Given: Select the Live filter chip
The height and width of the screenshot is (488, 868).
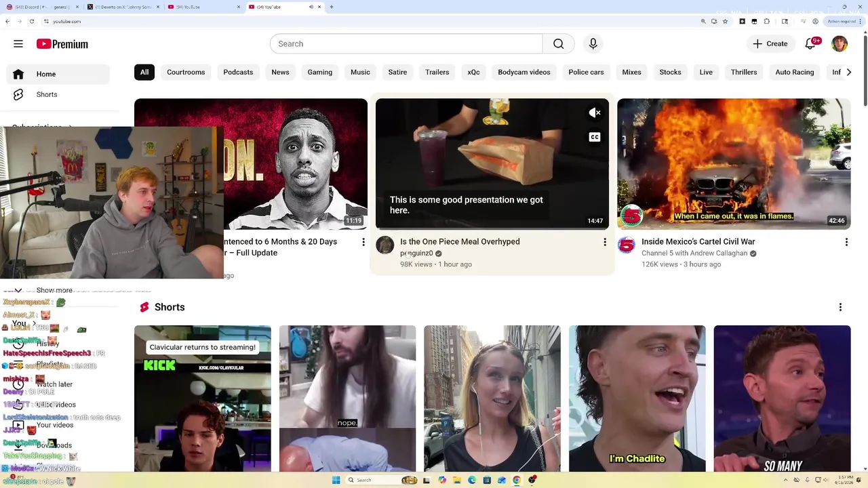Looking at the screenshot, I should click(706, 73).
